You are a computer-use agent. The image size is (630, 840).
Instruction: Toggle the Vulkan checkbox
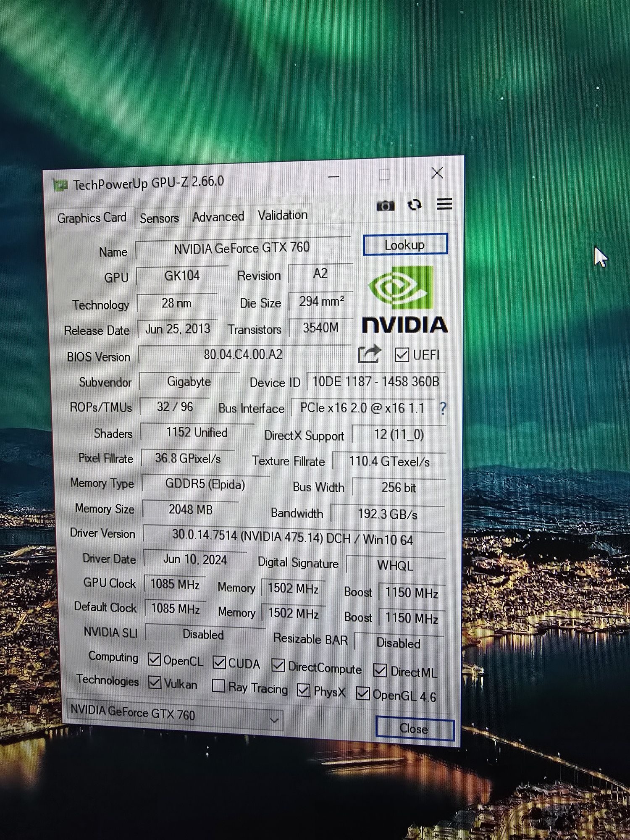(x=155, y=682)
